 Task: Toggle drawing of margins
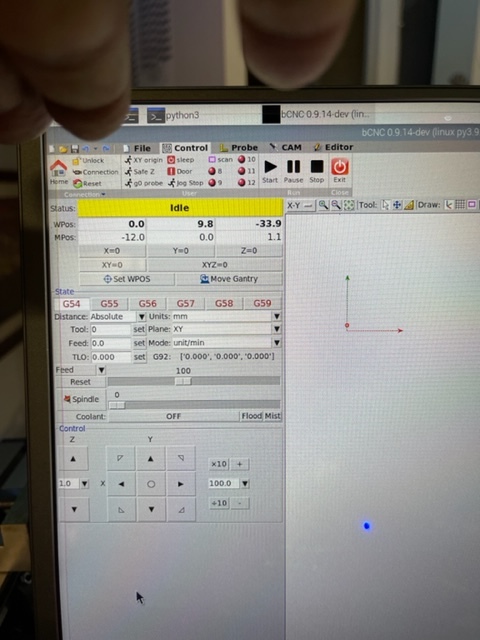[472, 204]
